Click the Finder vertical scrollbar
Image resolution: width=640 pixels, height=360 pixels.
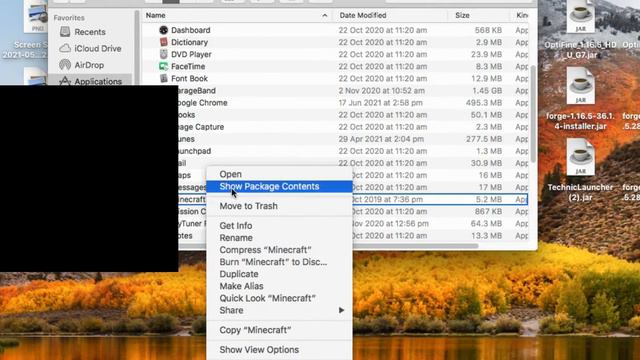(x=533, y=113)
